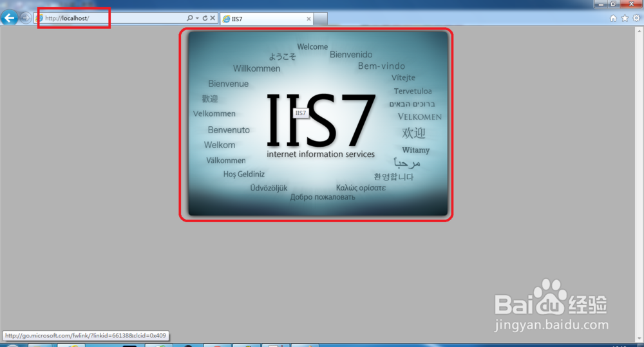
Task: Click the magnifier search icon in address bar
Action: tap(189, 18)
